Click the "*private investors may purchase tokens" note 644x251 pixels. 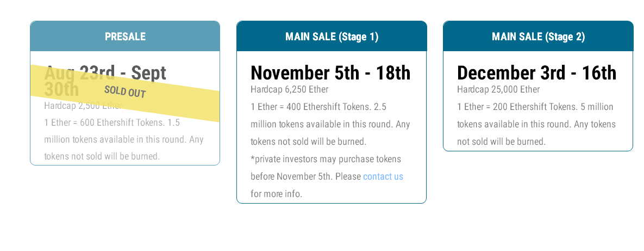click(326, 160)
